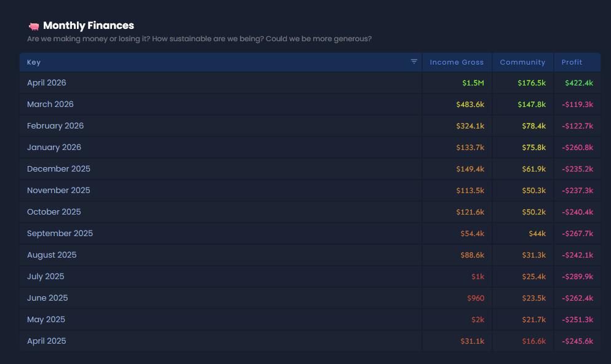Click the $149.4k income gross value
The height and width of the screenshot is (364, 611).
[470, 169]
